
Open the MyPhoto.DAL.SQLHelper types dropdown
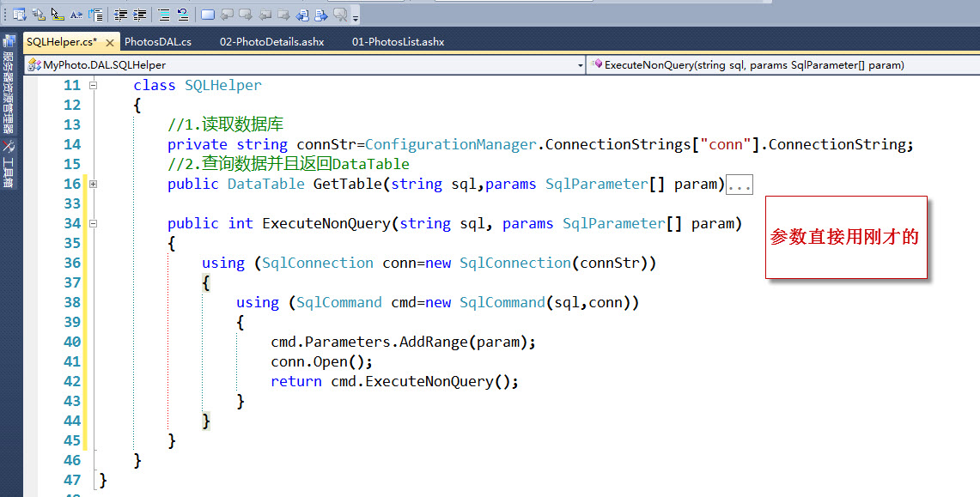point(579,64)
